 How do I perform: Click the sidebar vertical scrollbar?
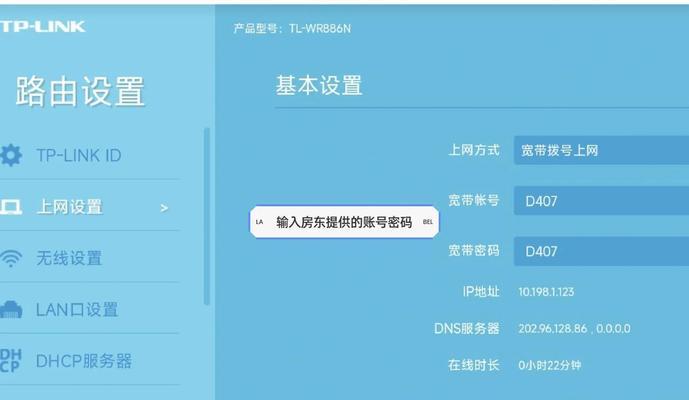click(x=207, y=216)
